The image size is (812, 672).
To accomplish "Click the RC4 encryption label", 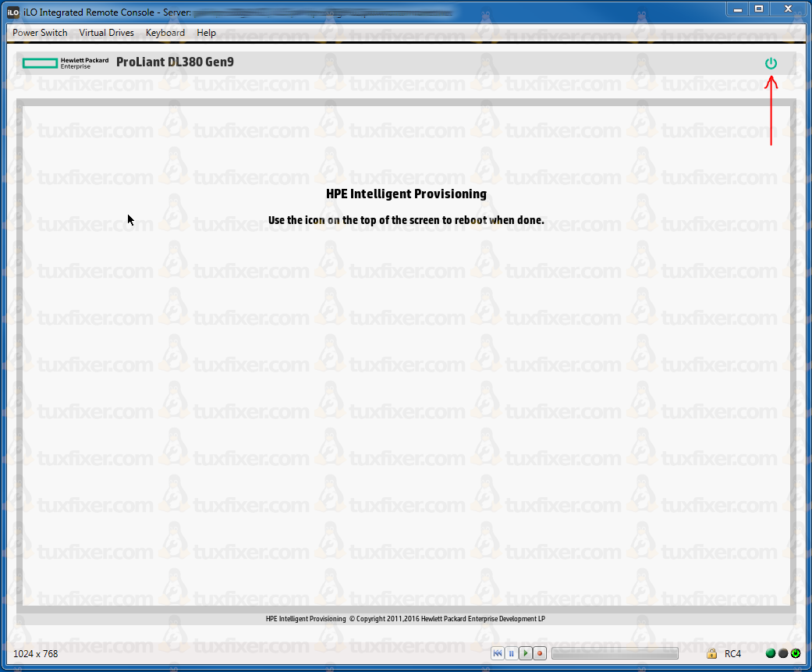I will [x=733, y=653].
